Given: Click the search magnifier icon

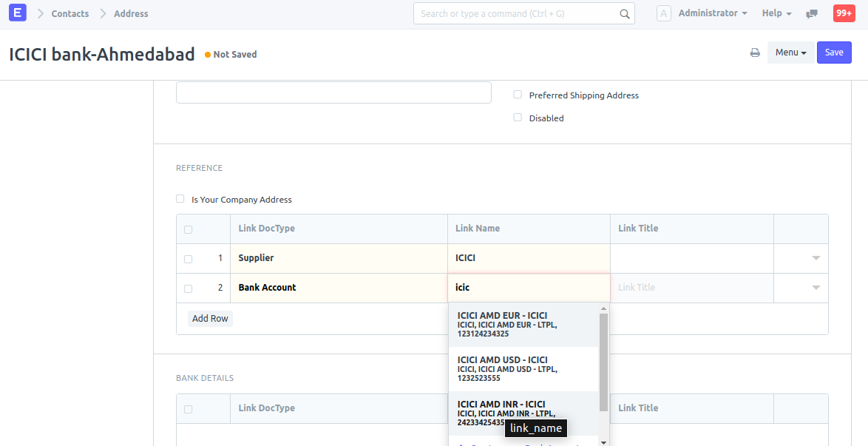Looking at the screenshot, I should pyautogui.click(x=625, y=14).
